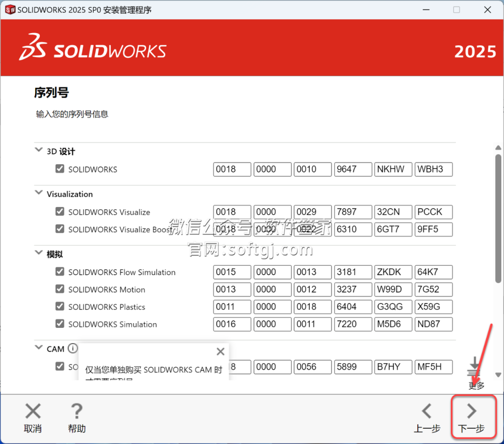Click Simulation serial field 0016
504x444 pixels.
click(x=232, y=324)
